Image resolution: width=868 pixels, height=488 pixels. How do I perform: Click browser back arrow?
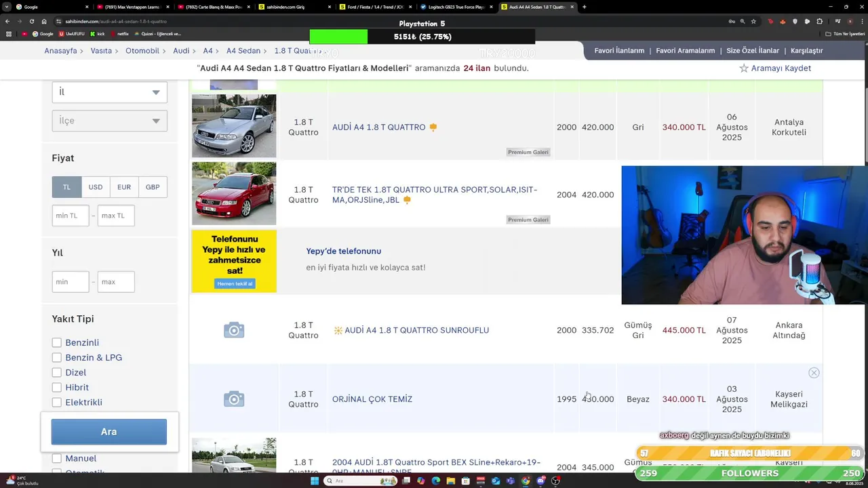pyautogui.click(x=7, y=21)
